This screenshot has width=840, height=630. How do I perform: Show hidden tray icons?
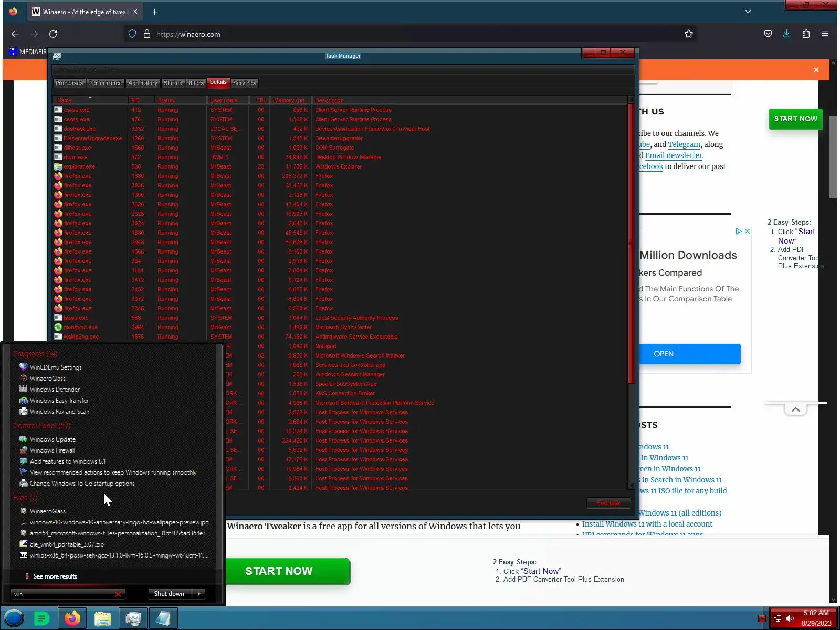pyautogui.click(x=762, y=618)
